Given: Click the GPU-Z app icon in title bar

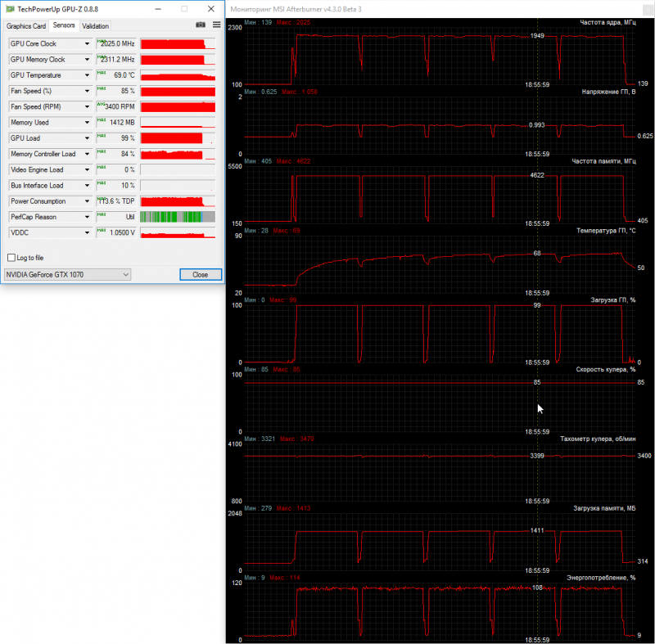Looking at the screenshot, I should (x=10, y=9).
